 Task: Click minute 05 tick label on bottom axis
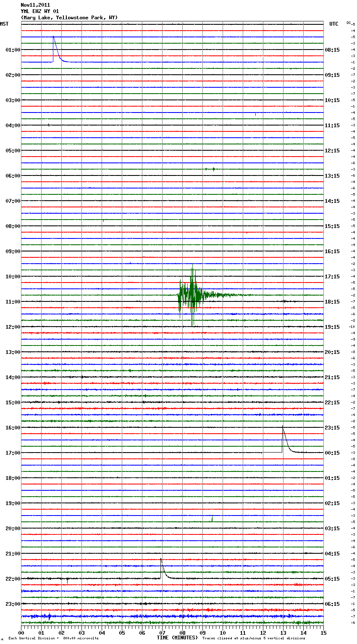pyautogui.click(x=122, y=633)
